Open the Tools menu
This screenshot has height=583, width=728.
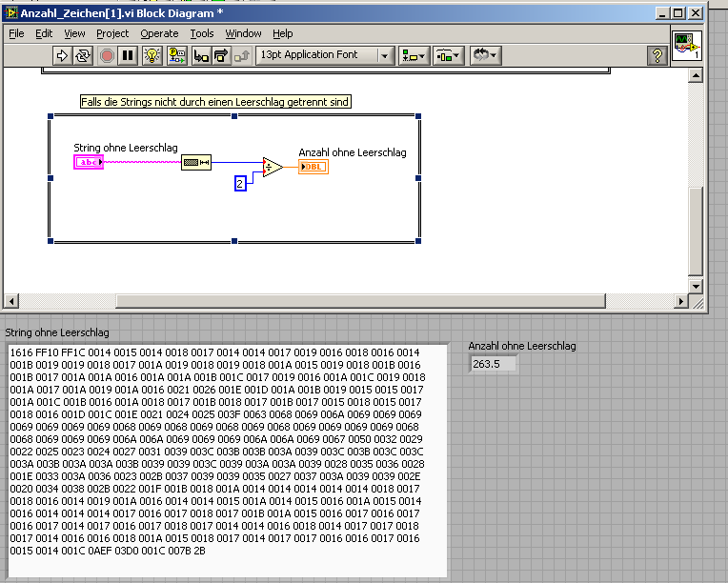pyautogui.click(x=202, y=33)
